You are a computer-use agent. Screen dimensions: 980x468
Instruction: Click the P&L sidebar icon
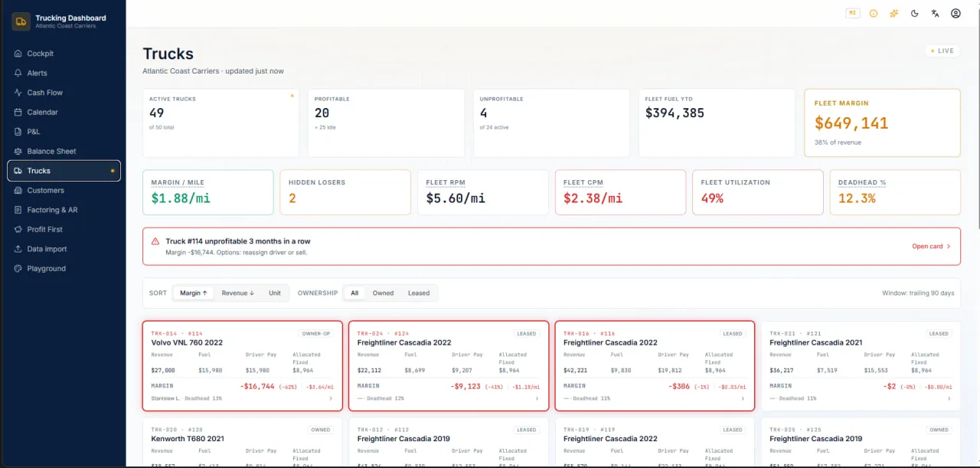click(18, 132)
